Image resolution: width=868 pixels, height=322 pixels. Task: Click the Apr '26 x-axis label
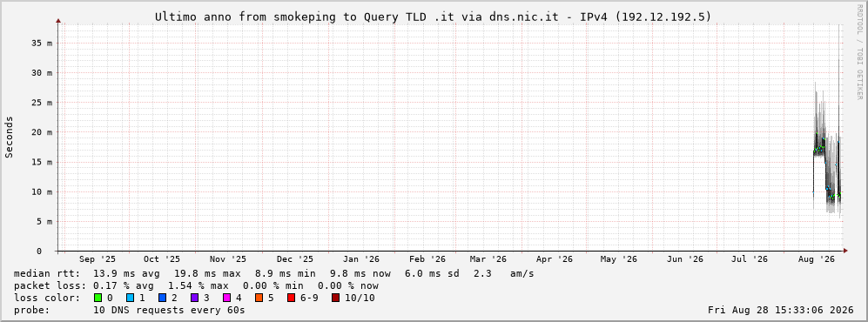click(554, 259)
